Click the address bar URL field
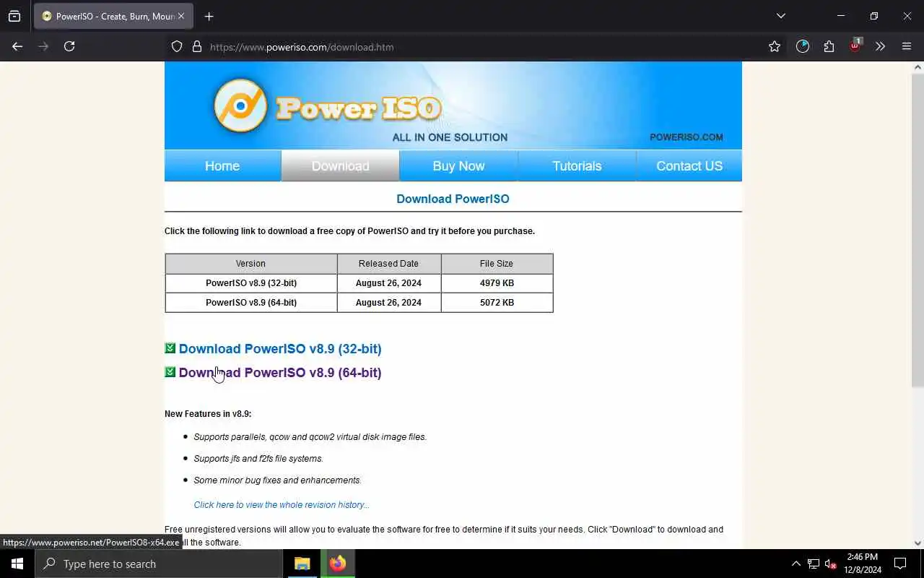924x578 pixels. coord(476,47)
